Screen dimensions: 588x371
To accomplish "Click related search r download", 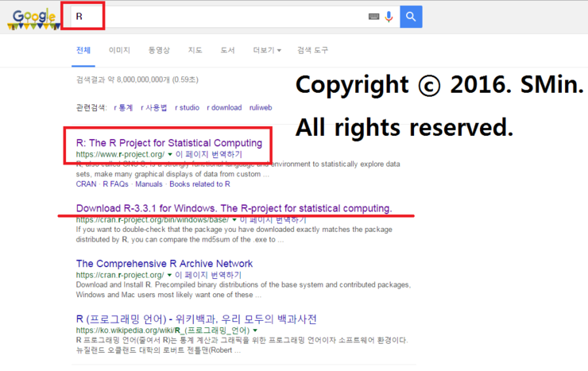I will click(224, 108).
